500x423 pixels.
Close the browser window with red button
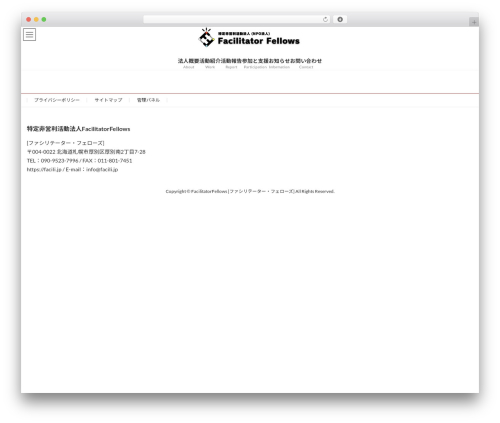pos(29,19)
